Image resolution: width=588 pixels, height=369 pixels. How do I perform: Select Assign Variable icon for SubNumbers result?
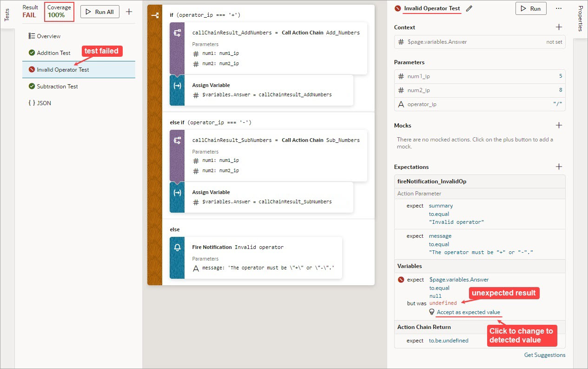tap(177, 193)
